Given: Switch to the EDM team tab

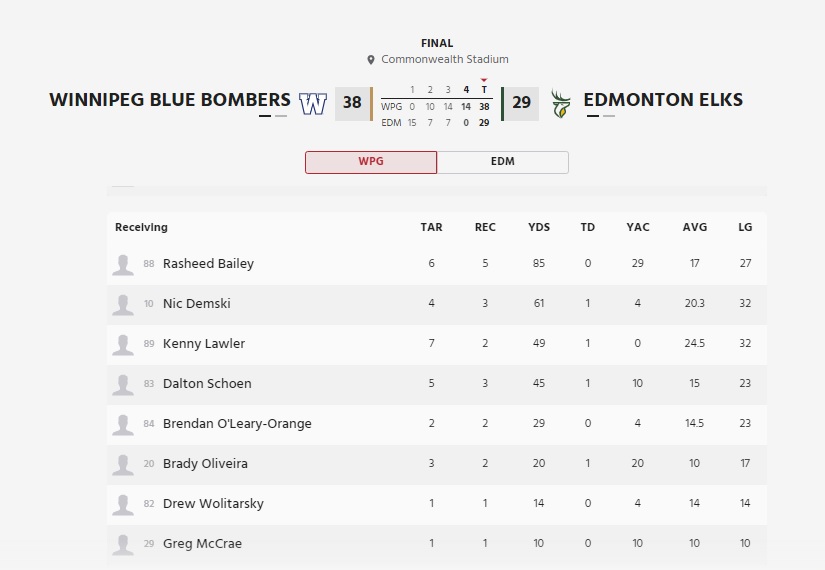Looking at the screenshot, I should 503,162.
